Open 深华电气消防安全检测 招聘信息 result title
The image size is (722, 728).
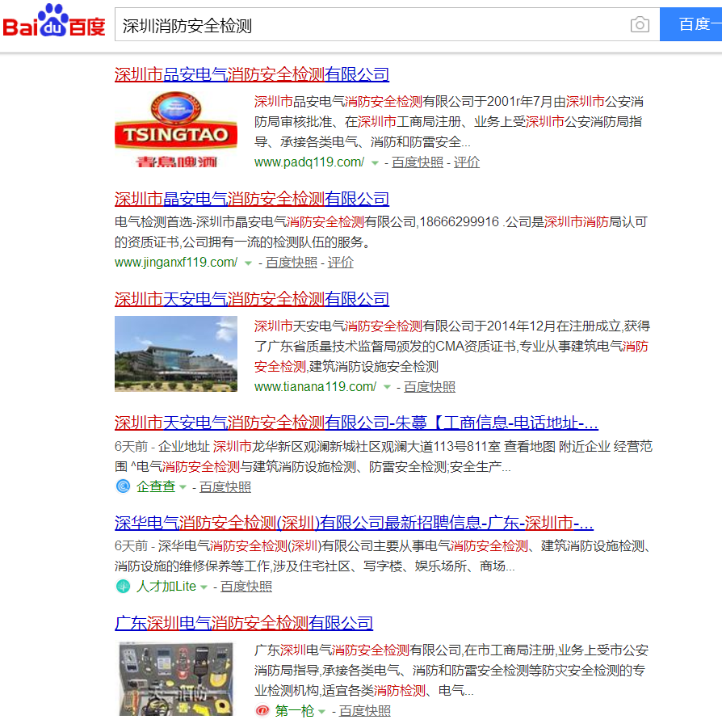tap(354, 523)
